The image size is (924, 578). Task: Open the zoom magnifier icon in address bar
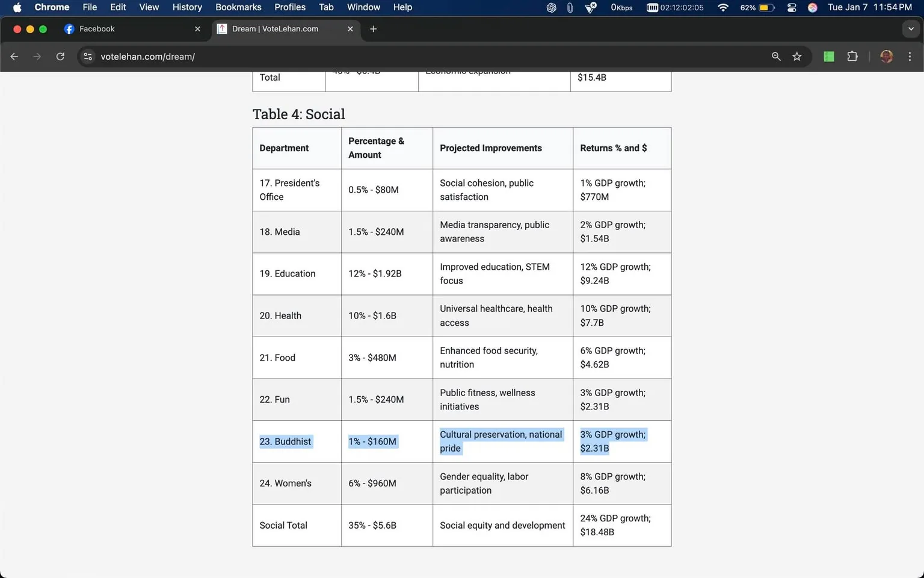[776, 57]
